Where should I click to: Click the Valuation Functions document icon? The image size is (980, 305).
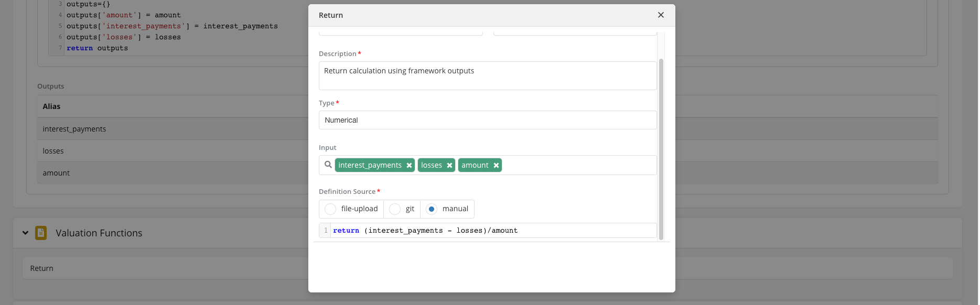pyautogui.click(x=41, y=233)
